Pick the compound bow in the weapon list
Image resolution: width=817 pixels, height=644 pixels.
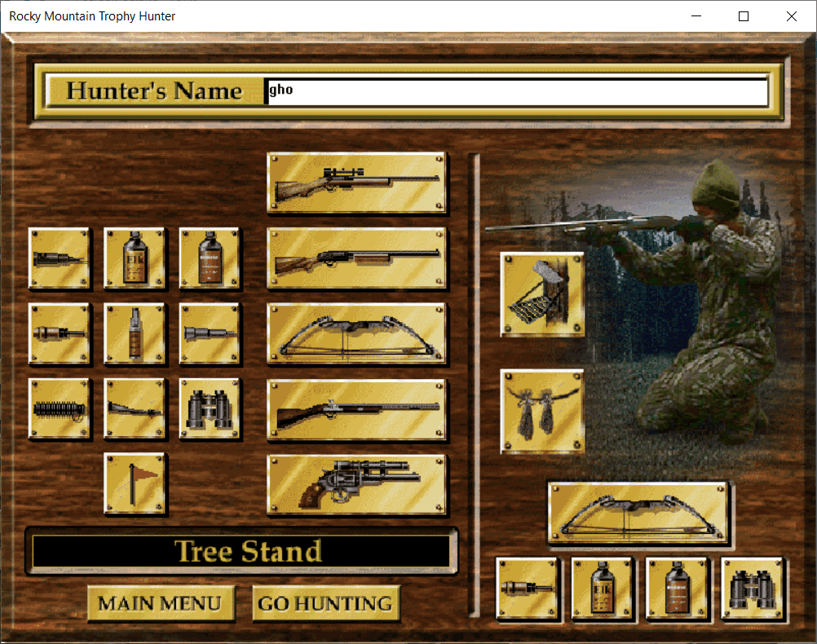(x=357, y=333)
